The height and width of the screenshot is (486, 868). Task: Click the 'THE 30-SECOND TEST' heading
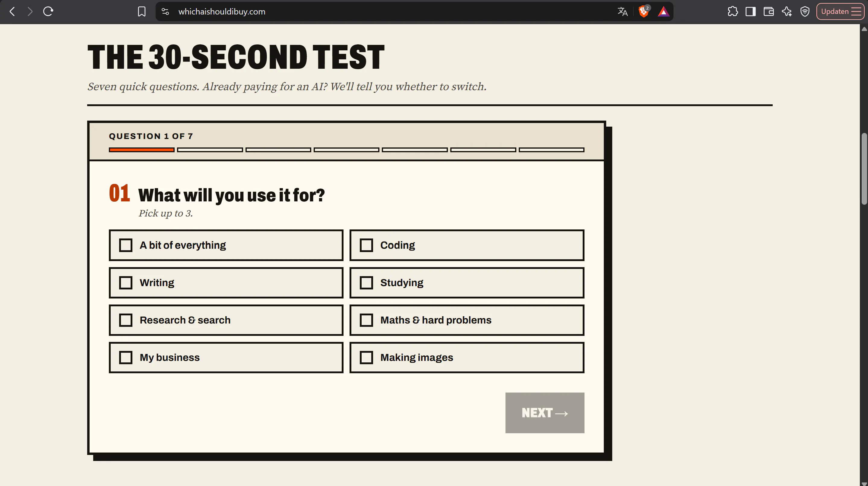(x=236, y=57)
